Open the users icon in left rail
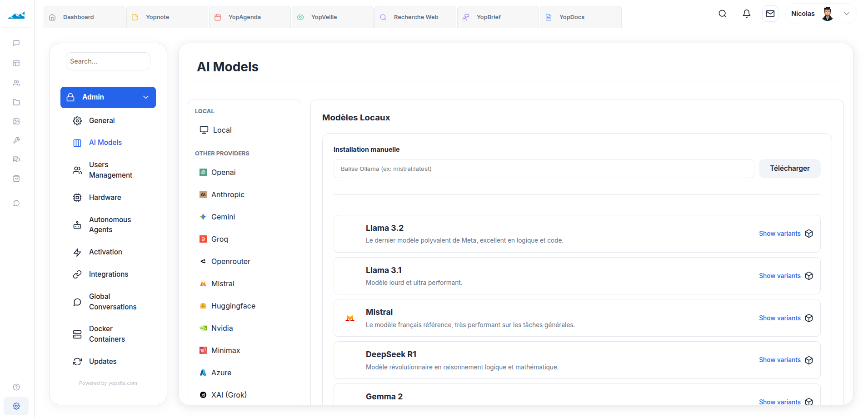This screenshot has height=418, width=868. [16, 83]
